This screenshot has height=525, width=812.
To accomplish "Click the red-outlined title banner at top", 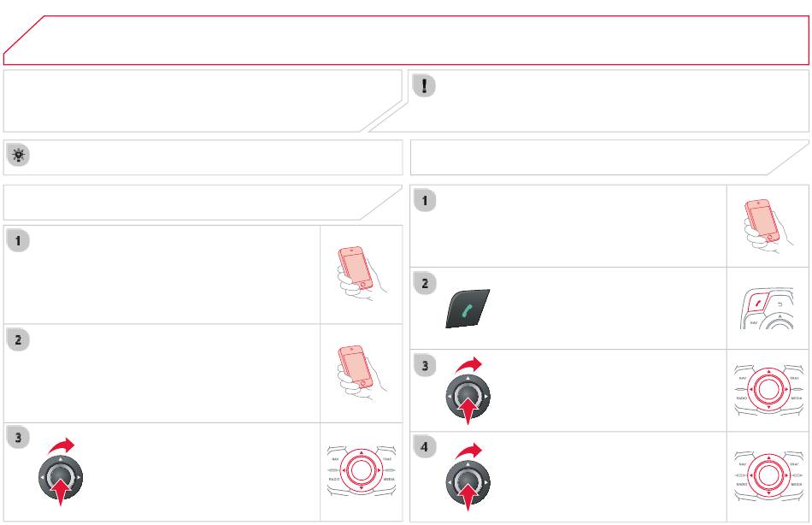I will [406, 39].
